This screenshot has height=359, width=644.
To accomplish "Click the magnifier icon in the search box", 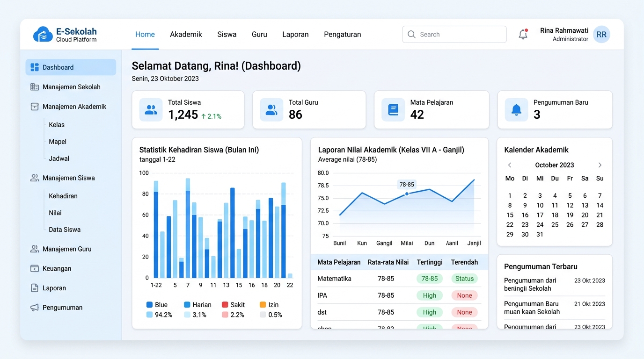I will coord(411,35).
